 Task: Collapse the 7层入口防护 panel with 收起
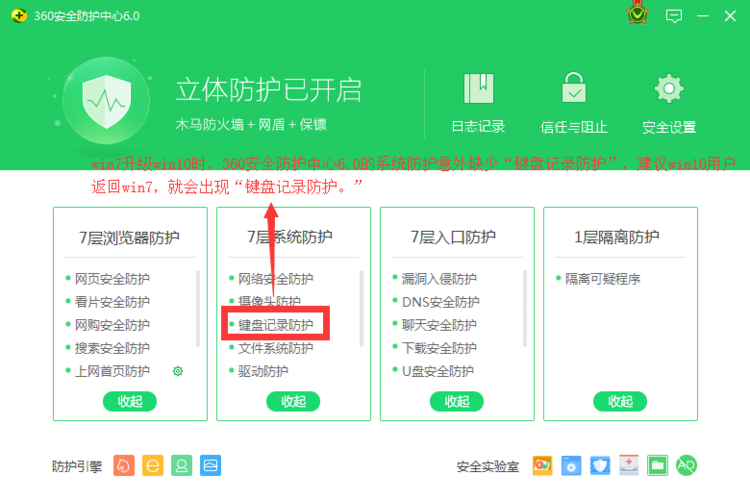pos(457,401)
